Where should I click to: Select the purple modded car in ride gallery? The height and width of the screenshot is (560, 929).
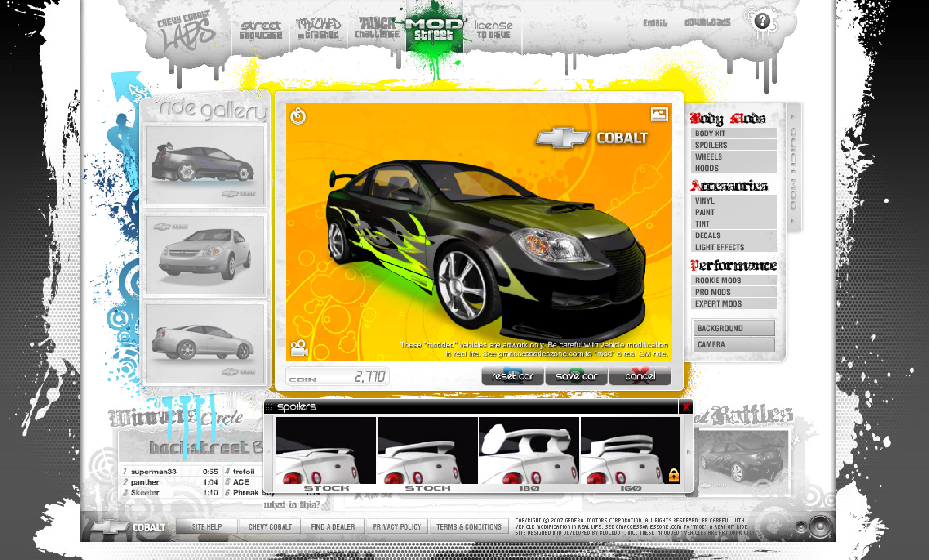pos(206,165)
